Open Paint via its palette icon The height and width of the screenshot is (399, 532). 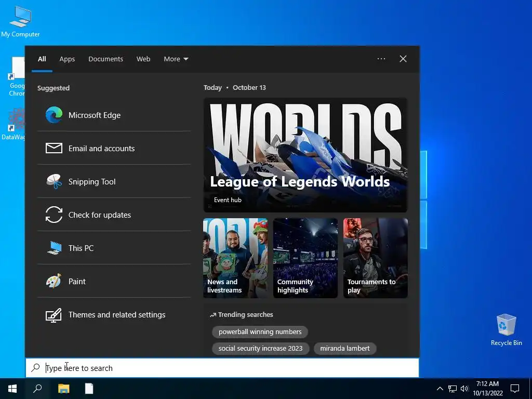54,281
